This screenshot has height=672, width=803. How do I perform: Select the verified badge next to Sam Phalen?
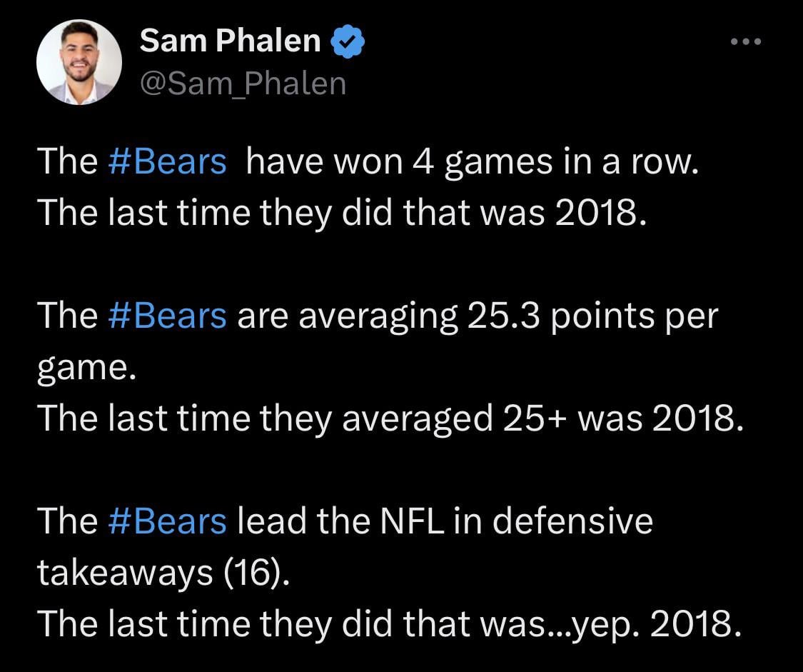tap(348, 41)
